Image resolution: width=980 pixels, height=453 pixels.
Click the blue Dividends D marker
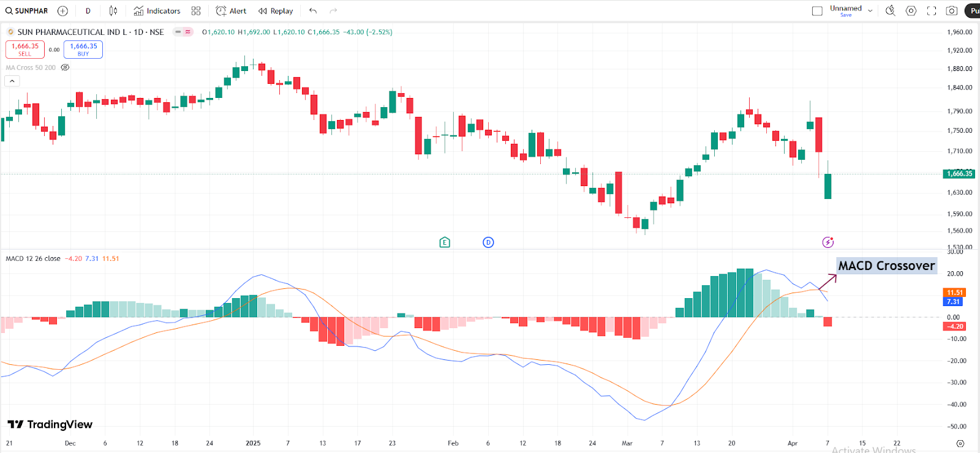(488, 242)
